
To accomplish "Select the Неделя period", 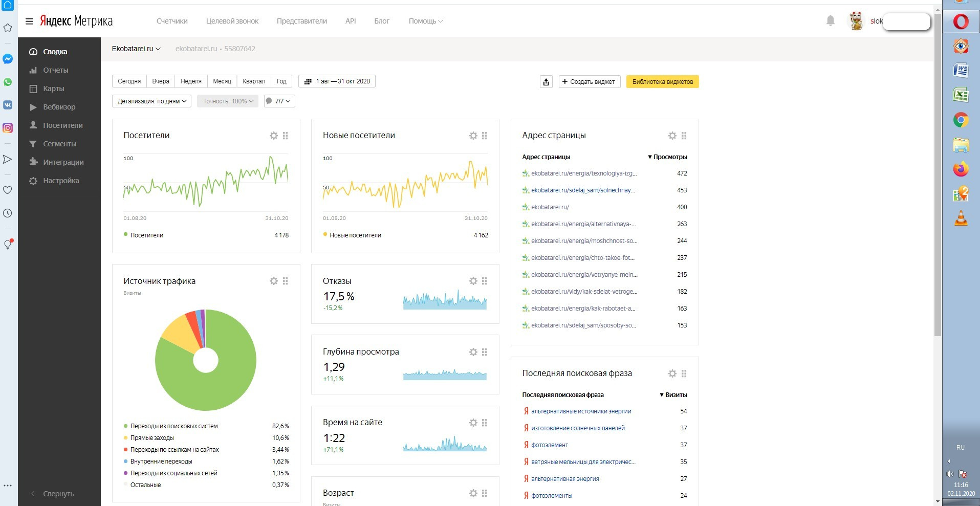I will 191,81.
